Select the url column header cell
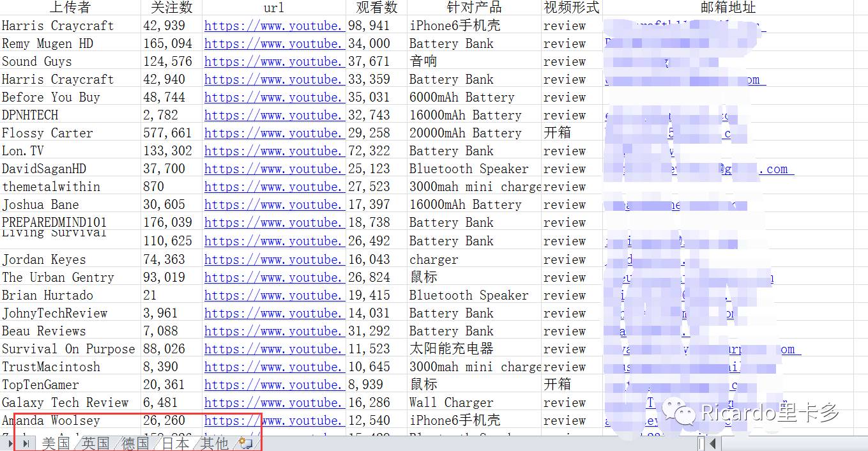This screenshot has height=451, width=868. click(274, 8)
